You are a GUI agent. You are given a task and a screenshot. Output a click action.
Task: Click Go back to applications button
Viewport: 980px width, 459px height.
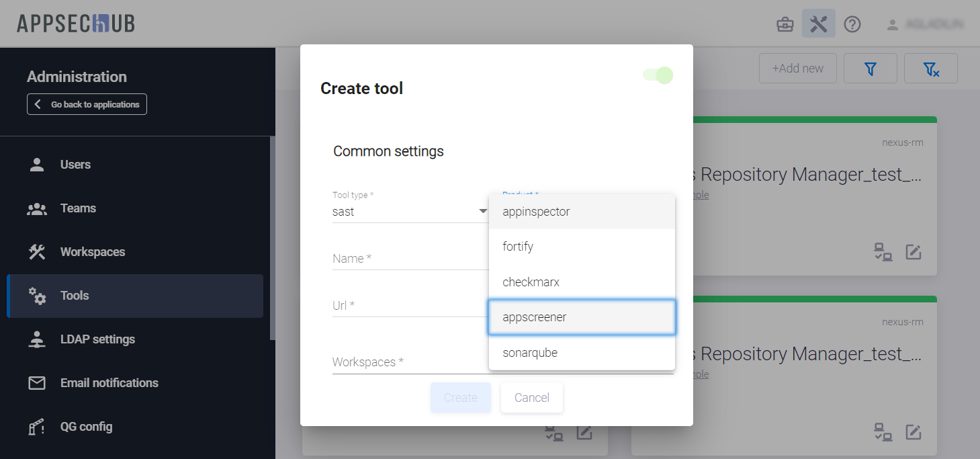pyautogui.click(x=87, y=104)
